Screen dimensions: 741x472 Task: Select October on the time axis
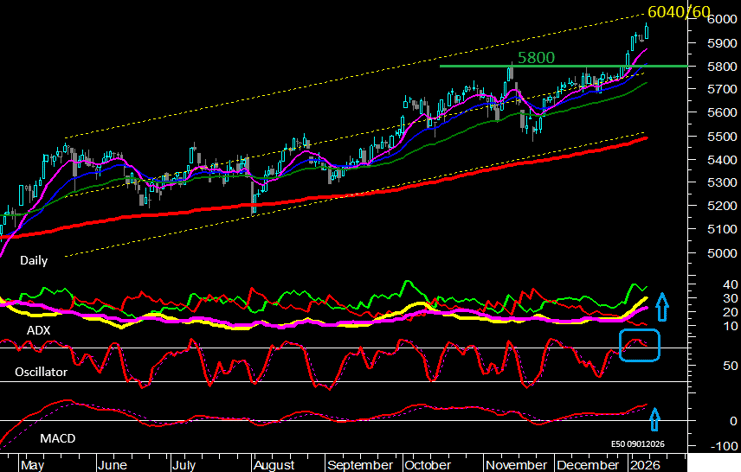tap(428, 465)
